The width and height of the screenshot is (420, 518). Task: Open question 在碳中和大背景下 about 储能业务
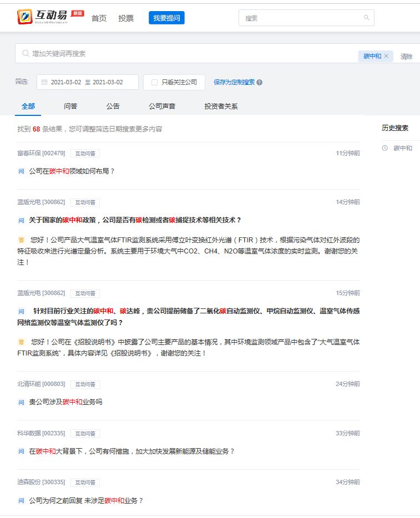coord(132,451)
